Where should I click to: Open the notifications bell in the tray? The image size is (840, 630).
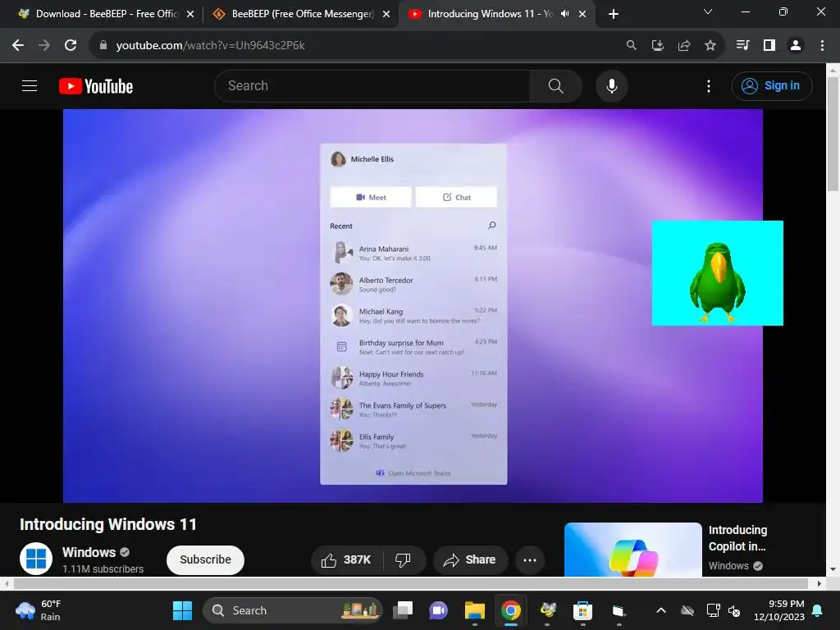818,610
